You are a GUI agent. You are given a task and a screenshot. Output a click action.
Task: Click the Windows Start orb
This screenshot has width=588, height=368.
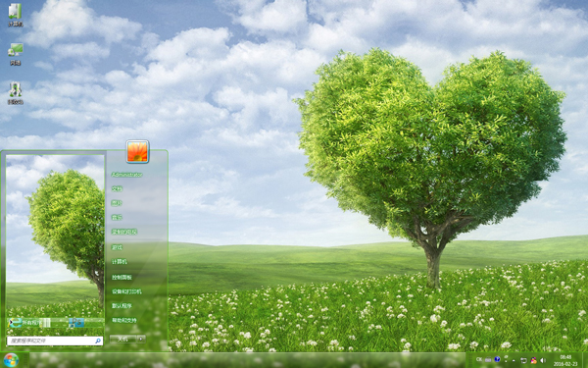click(x=11, y=360)
